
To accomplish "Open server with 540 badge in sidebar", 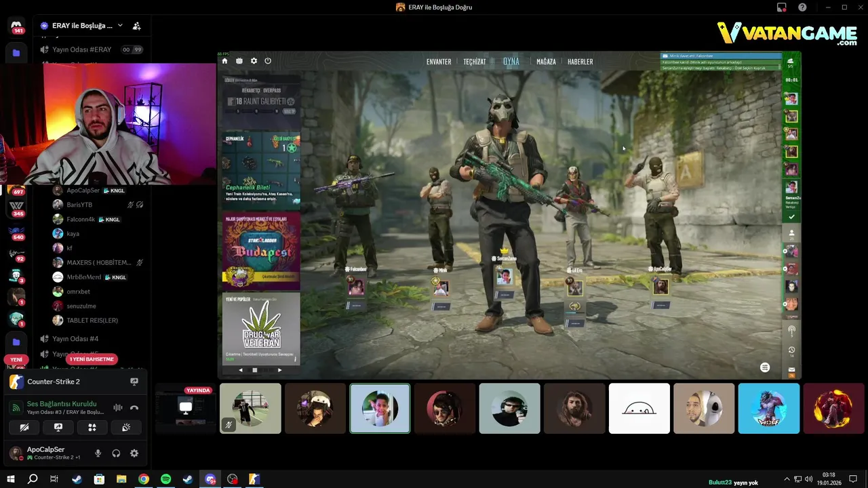I will [16, 232].
